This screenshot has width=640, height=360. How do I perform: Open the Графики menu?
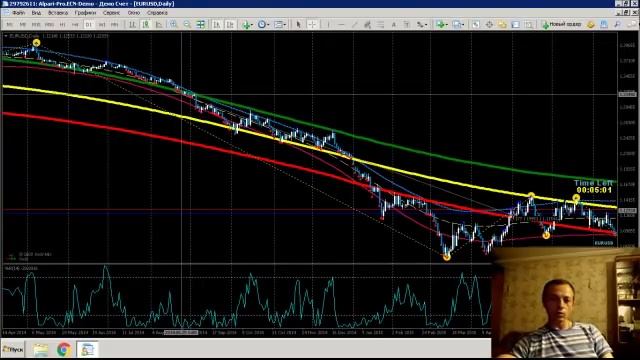[x=85, y=13]
